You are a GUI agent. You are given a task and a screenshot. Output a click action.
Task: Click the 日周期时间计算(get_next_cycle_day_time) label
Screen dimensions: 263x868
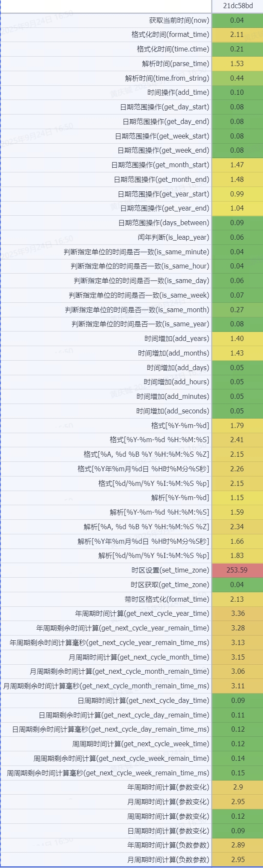click(143, 700)
